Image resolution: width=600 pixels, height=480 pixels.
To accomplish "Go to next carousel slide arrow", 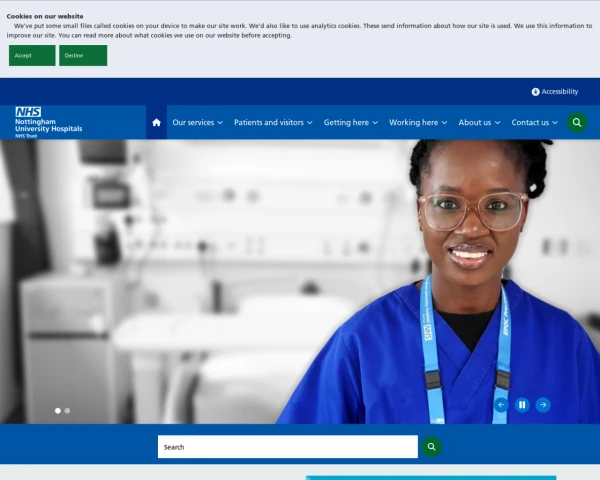I will tap(543, 405).
